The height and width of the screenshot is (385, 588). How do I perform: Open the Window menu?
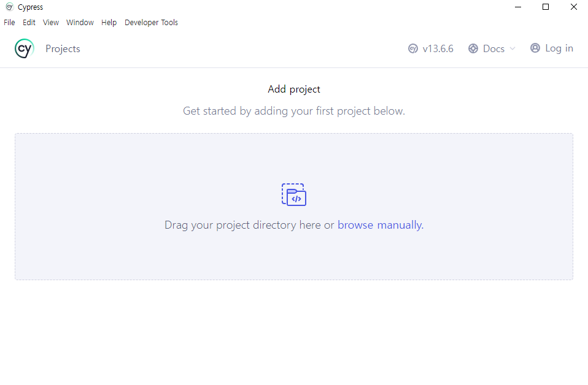pos(80,23)
